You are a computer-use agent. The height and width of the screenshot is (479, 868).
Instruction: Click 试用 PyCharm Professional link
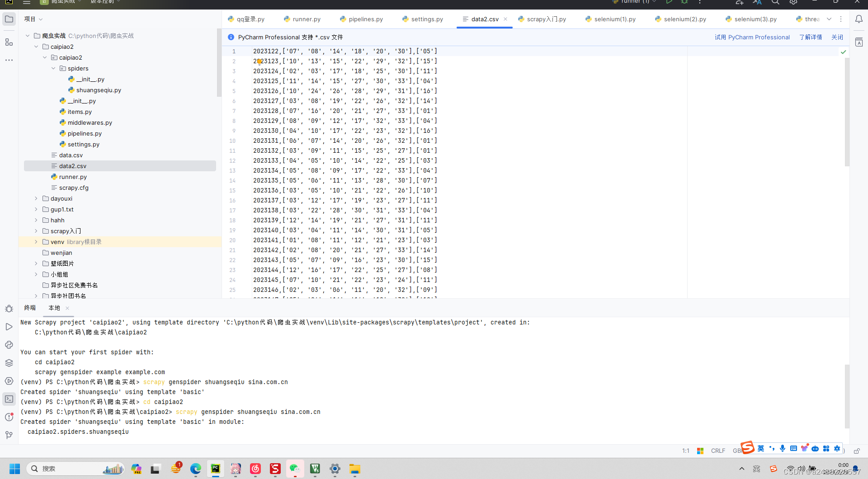pyautogui.click(x=752, y=37)
